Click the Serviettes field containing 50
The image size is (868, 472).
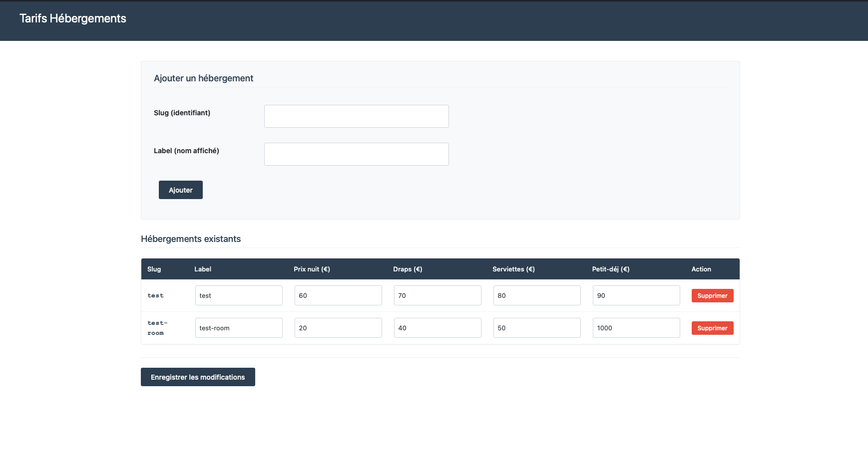(537, 327)
